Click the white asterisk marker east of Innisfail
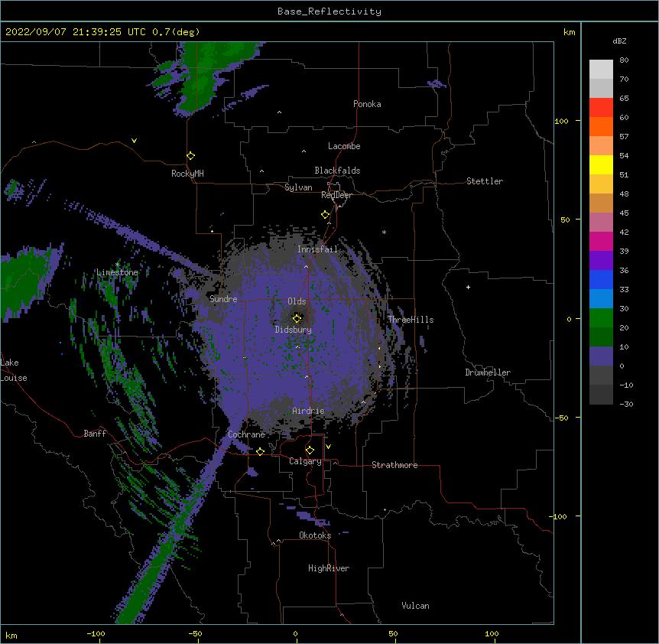The height and width of the screenshot is (644, 659). pyautogui.click(x=384, y=232)
